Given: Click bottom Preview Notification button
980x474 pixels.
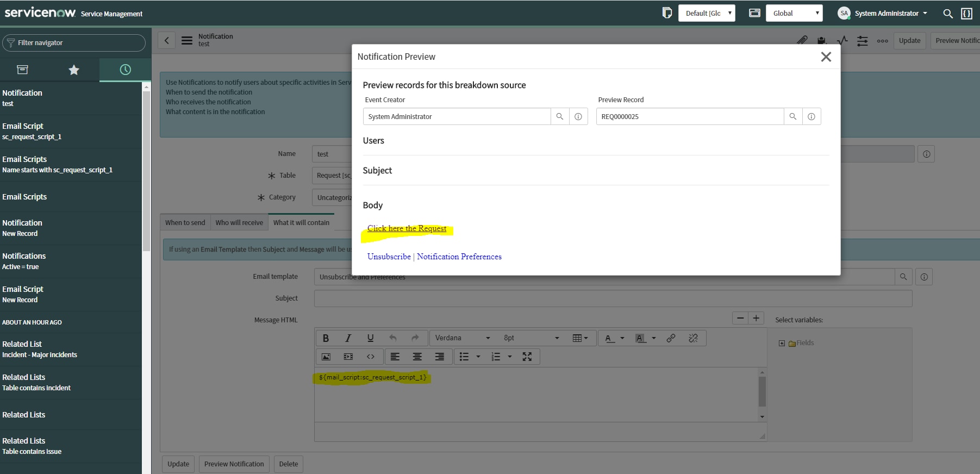Looking at the screenshot, I should pyautogui.click(x=234, y=464).
